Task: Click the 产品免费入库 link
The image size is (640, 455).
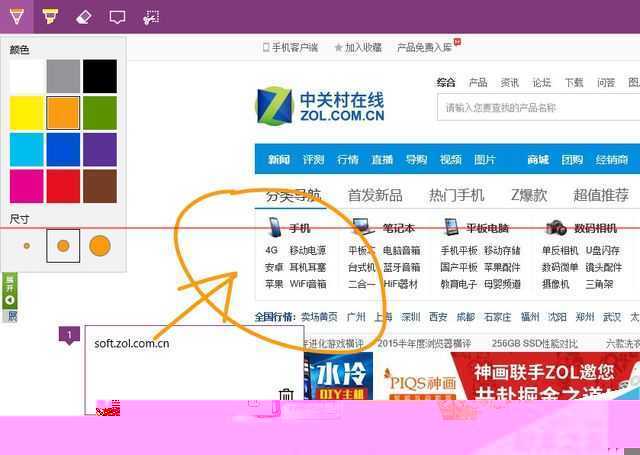Action: pos(424,47)
